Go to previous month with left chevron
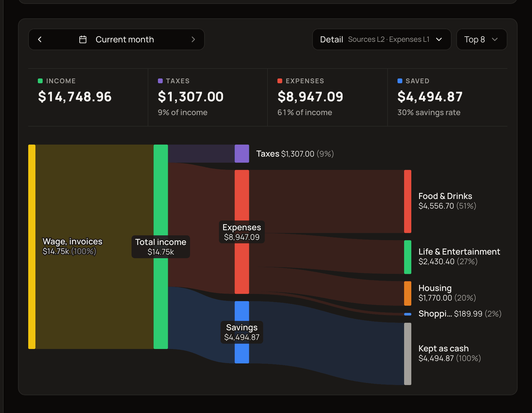 click(40, 39)
